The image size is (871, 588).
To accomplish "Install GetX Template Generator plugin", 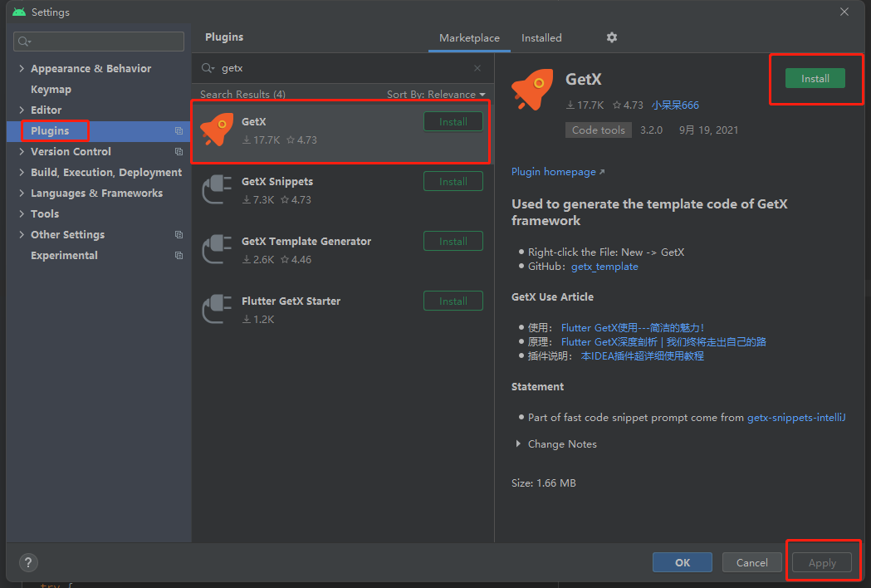I will click(453, 241).
